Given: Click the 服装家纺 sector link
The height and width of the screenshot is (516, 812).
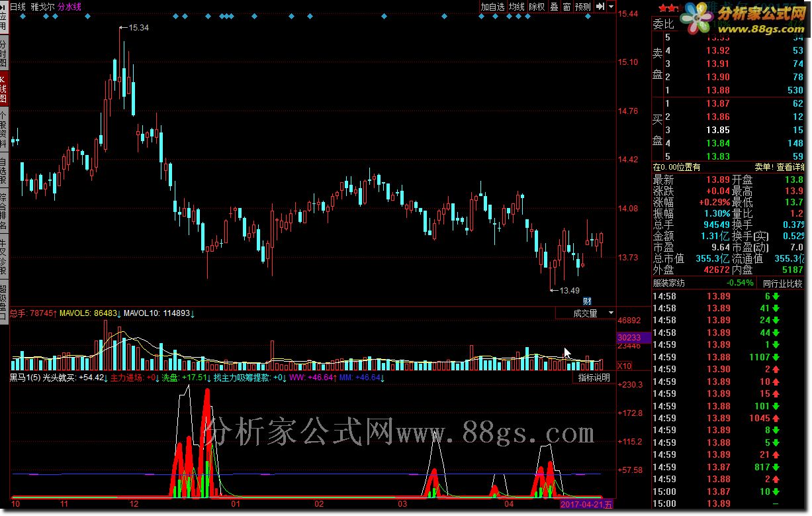Looking at the screenshot, I should point(669,283).
